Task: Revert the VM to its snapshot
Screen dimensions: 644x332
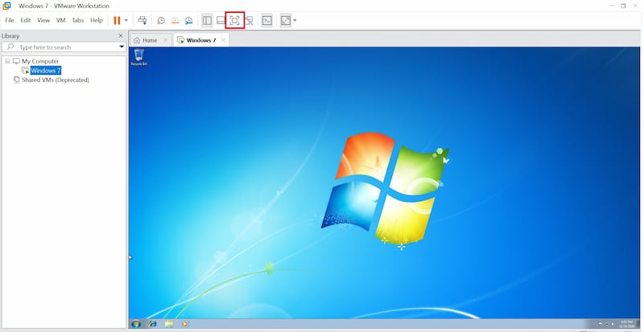Action: pos(175,20)
